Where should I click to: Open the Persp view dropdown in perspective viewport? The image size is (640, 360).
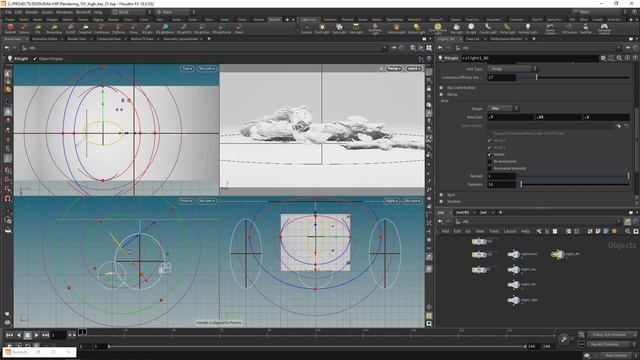pyautogui.click(x=395, y=69)
